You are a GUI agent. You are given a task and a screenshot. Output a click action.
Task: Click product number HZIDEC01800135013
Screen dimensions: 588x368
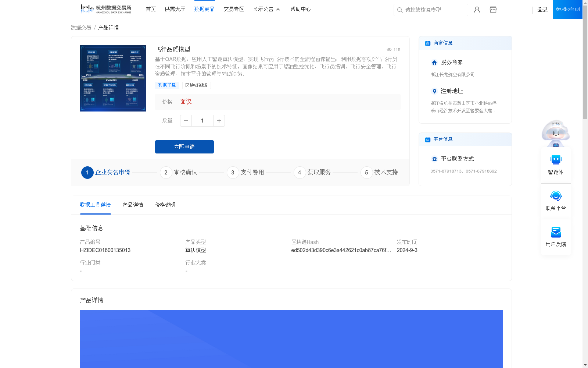pyautogui.click(x=105, y=250)
